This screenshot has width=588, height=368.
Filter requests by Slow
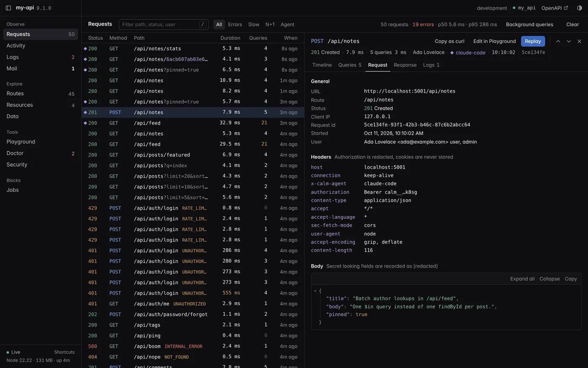point(254,24)
